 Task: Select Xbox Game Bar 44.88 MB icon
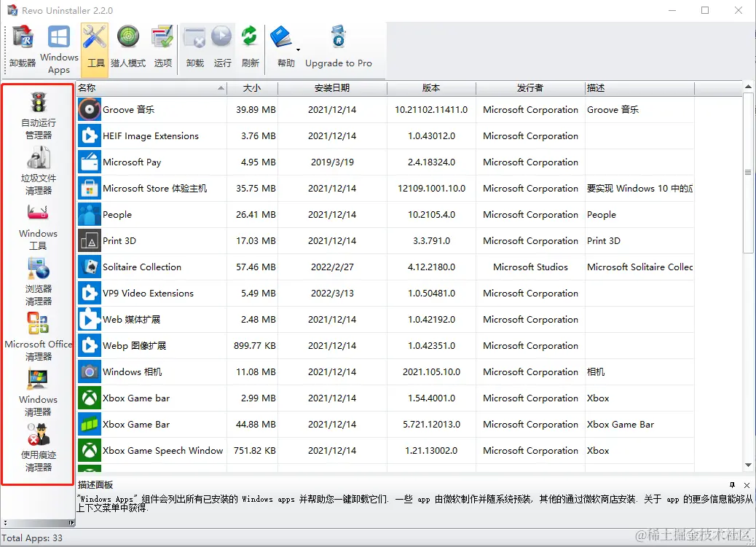tap(90, 424)
